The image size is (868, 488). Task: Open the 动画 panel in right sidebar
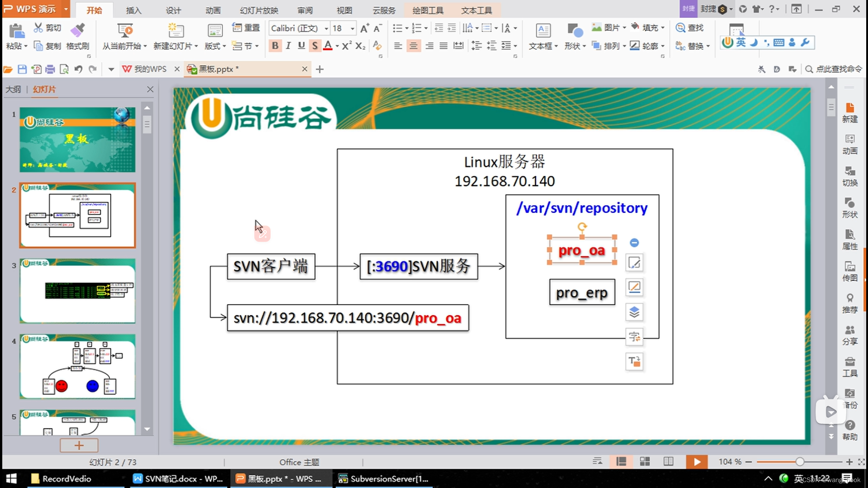coord(849,144)
